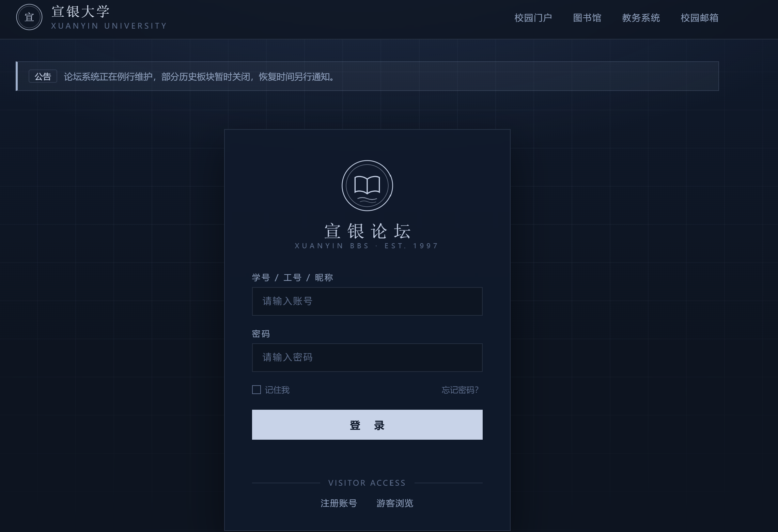Click the 学号 / 工号 / 昵称 label
778x532 pixels.
click(292, 278)
